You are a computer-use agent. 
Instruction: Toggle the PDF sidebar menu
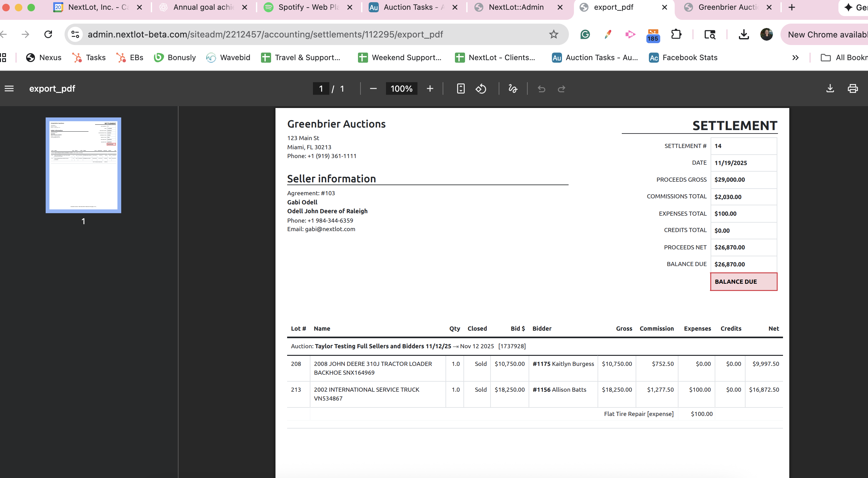[9, 89]
